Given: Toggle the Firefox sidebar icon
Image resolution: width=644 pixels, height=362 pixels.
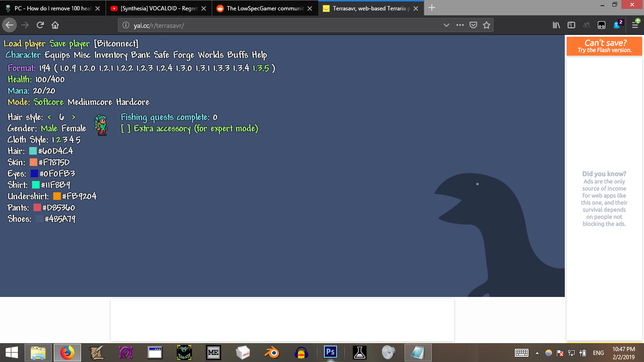Looking at the screenshot, I should (x=571, y=25).
